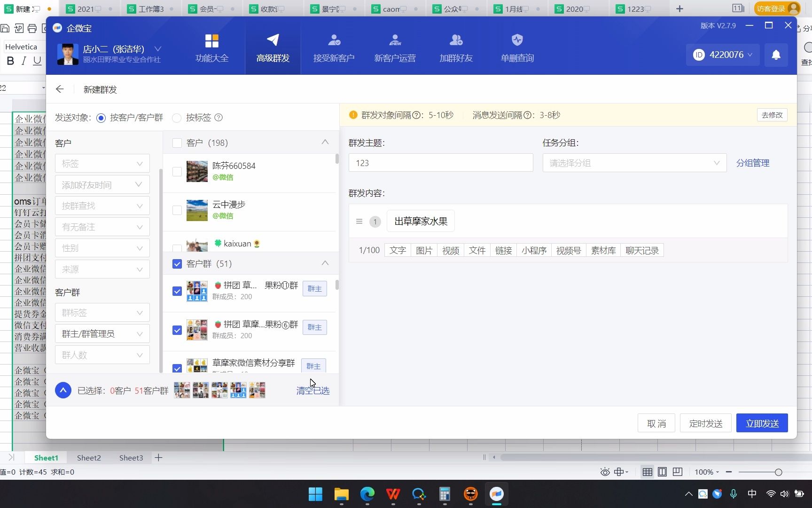Open 新客户运营
The image size is (812, 508).
(x=395, y=47)
